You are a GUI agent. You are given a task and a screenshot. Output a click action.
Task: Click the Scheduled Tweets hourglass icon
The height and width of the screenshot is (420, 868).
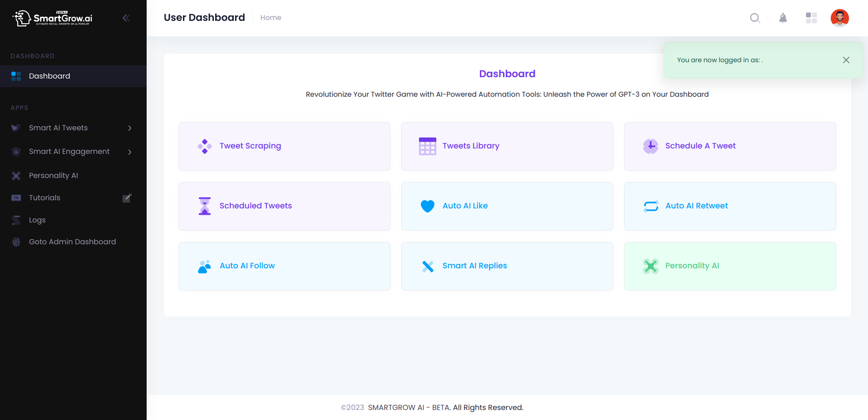click(x=205, y=206)
